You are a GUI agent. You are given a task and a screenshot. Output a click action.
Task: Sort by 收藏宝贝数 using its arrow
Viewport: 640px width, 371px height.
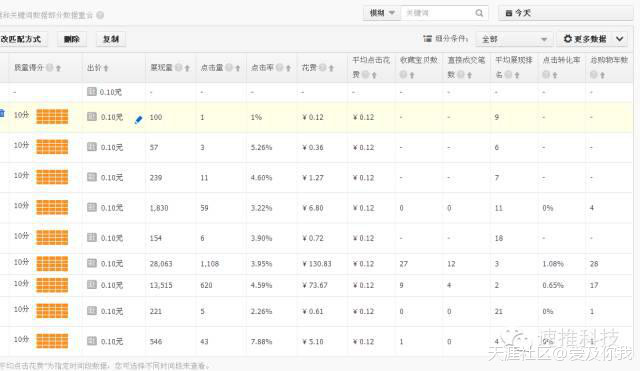pos(412,75)
